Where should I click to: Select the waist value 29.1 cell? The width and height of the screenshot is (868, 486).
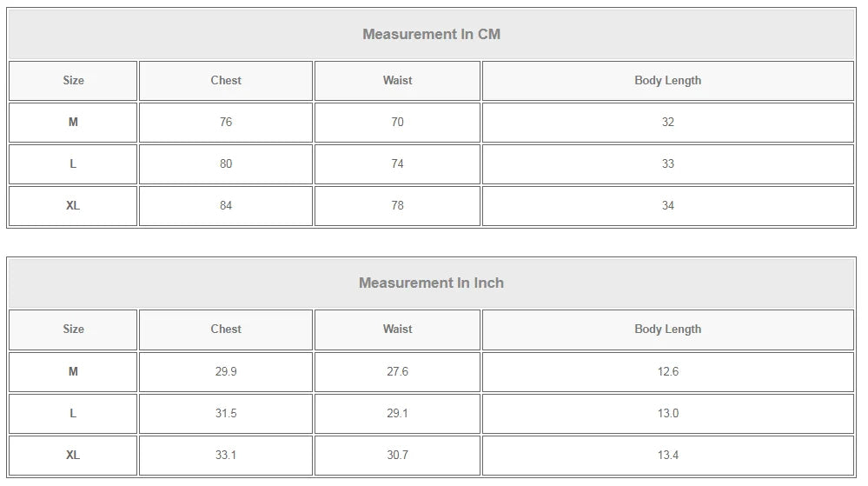pyautogui.click(x=397, y=414)
